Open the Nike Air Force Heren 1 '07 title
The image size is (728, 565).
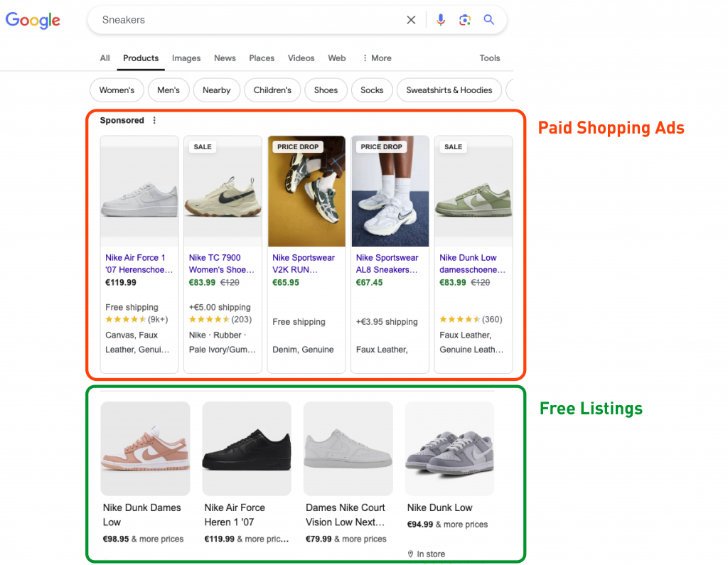click(235, 515)
